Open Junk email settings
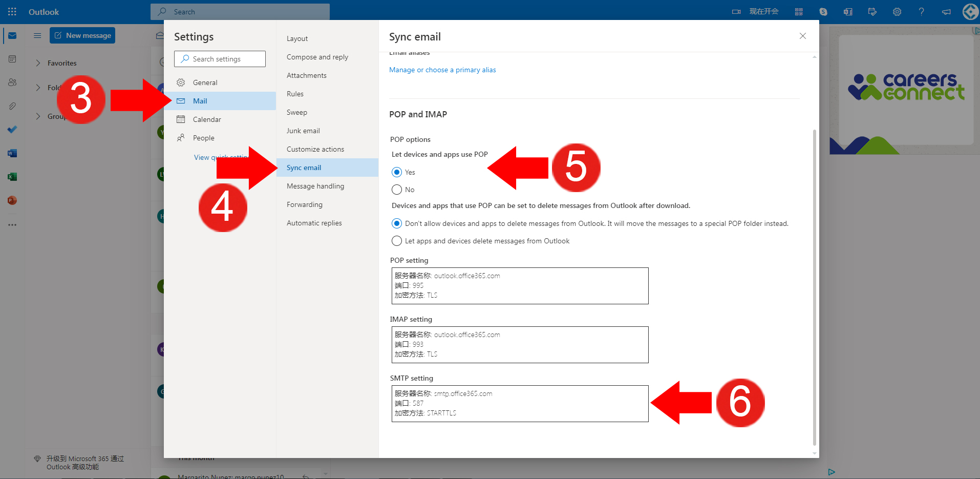Image resolution: width=980 pixels, height=479 pixels. (327, 131)
